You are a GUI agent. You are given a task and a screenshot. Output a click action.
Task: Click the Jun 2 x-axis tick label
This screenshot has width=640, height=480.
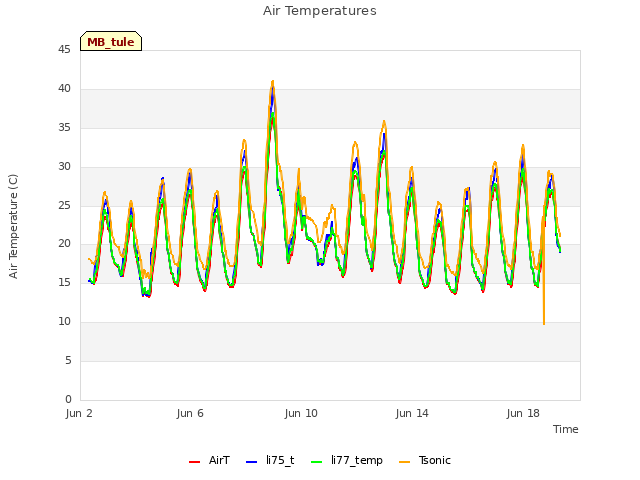pyautogui.click(x=79, y=413)
